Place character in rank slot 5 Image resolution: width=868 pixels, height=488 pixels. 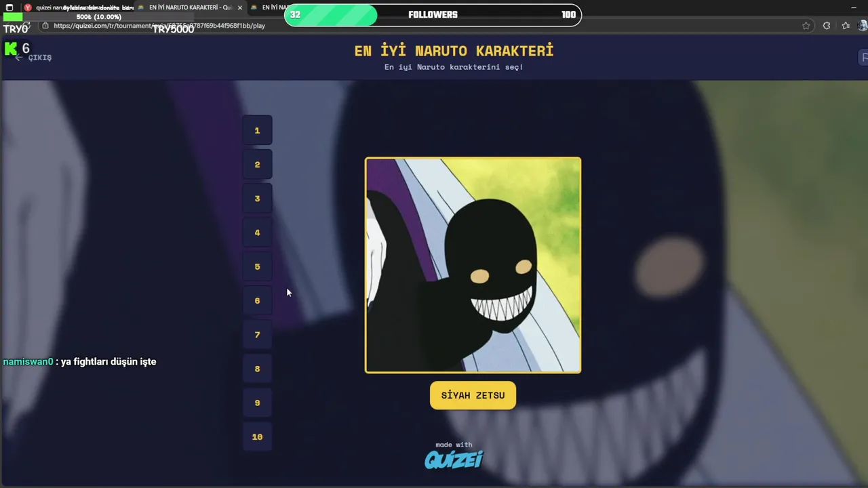tap(257, 266)
